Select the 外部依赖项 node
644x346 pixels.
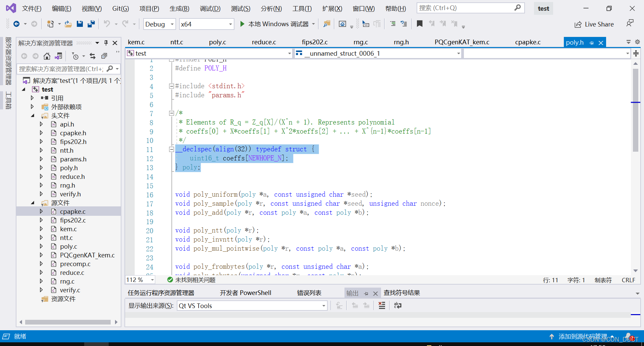pos(66,107)
